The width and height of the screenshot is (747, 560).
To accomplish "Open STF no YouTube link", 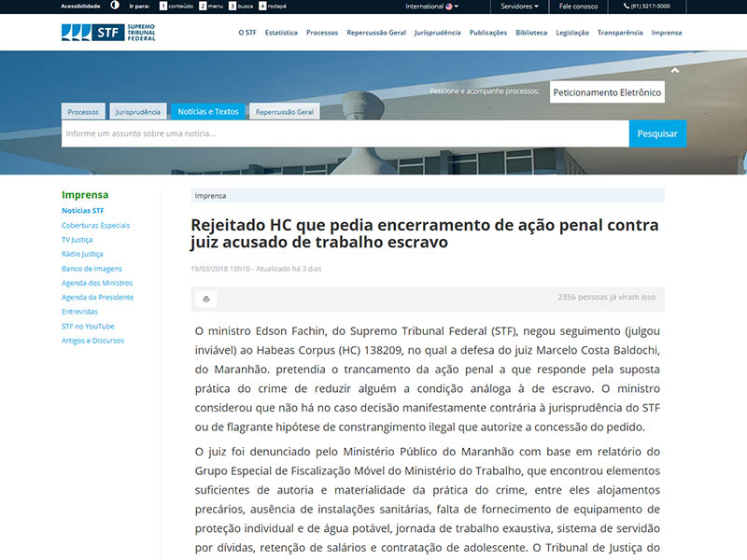I will (88, 326).
